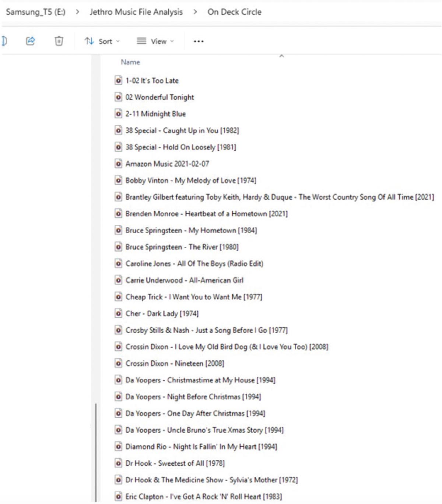This screenshot has height=504, width=442.
Task: Click the Delete trash can icon
Action: coord(59,41)
